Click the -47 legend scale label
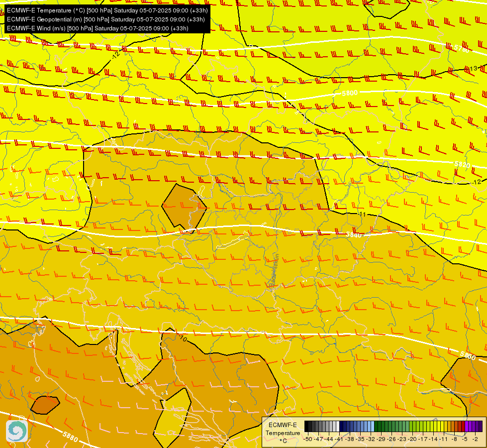Image resolution: width=487 pixels, height=448 pixels. point(318,439)
